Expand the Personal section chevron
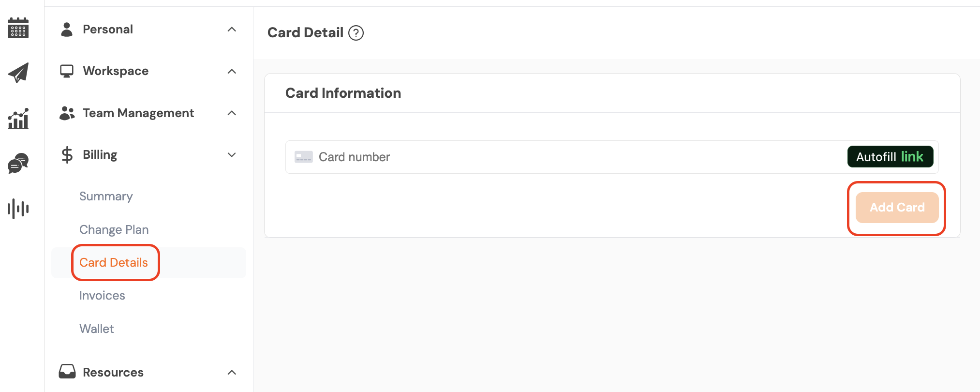The image size is (980, 392). coord(232,30)
